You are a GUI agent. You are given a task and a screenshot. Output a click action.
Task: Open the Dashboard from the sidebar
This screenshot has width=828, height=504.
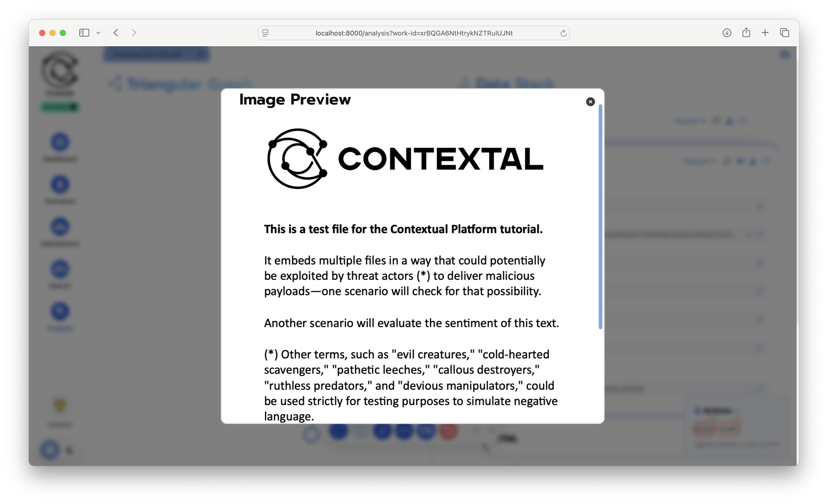tap(60, 142)
